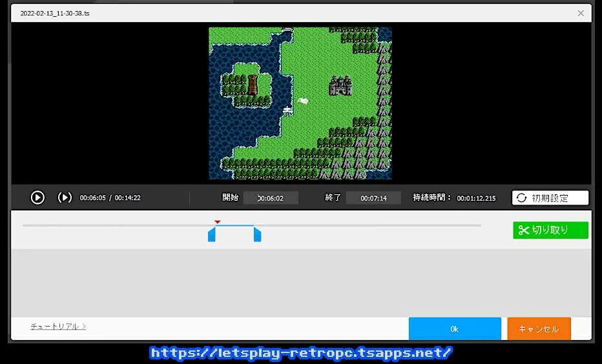
Task: Click the start time field 00:06:02
Action: pyautogui.click(x=271, y=198)
